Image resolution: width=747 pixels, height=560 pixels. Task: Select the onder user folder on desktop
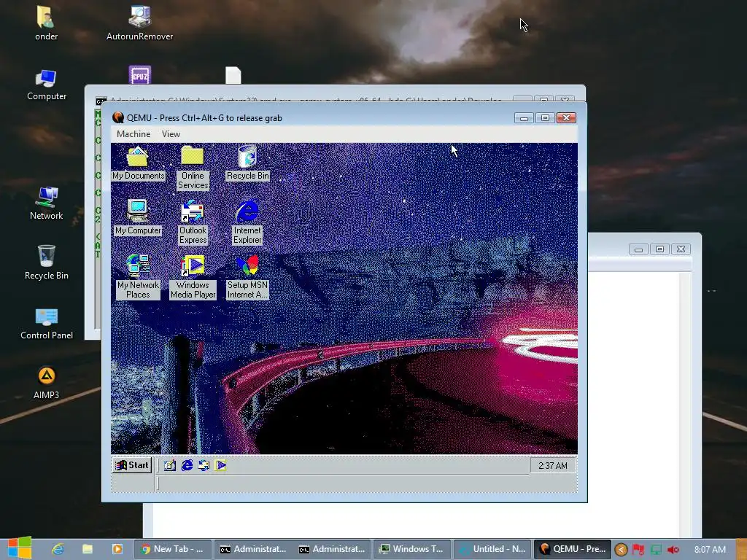[x=46, y=23]
